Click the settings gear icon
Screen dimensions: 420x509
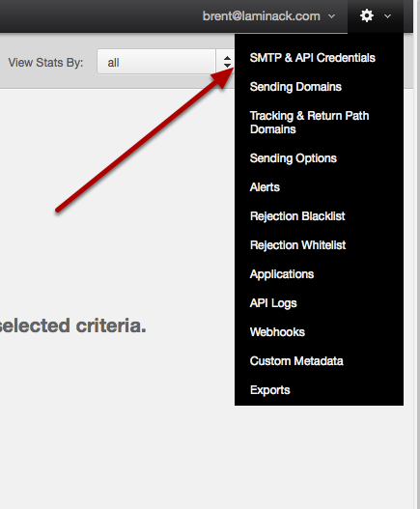tap(367, 15)
